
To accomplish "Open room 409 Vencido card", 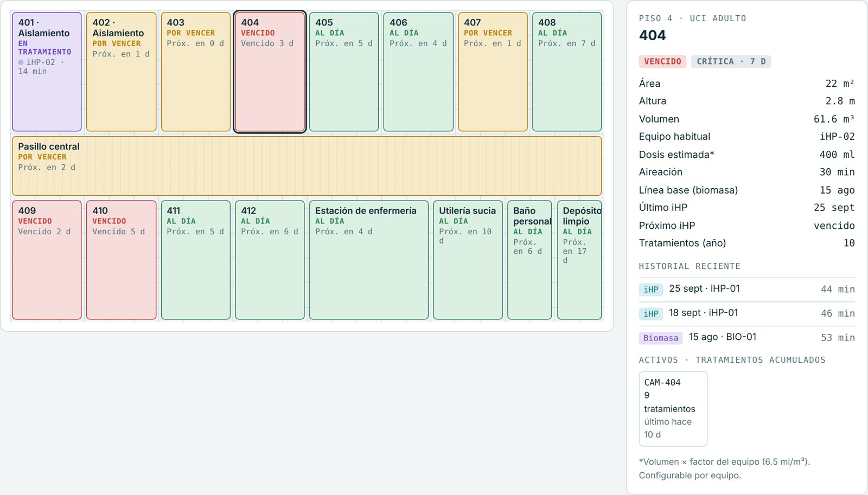I will 47,260.
